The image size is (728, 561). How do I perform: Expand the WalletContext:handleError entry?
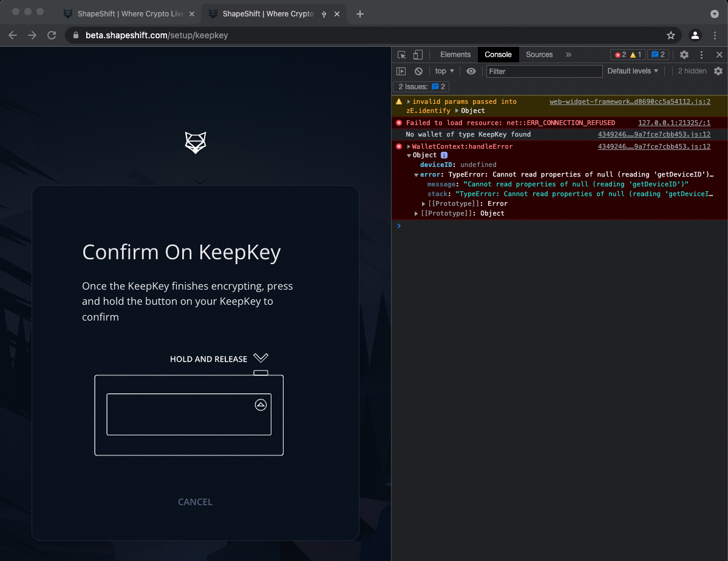(409, 146)
